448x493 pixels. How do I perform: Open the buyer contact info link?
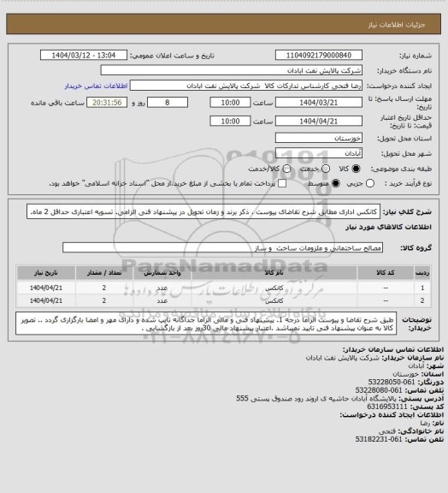click(96, 86)
